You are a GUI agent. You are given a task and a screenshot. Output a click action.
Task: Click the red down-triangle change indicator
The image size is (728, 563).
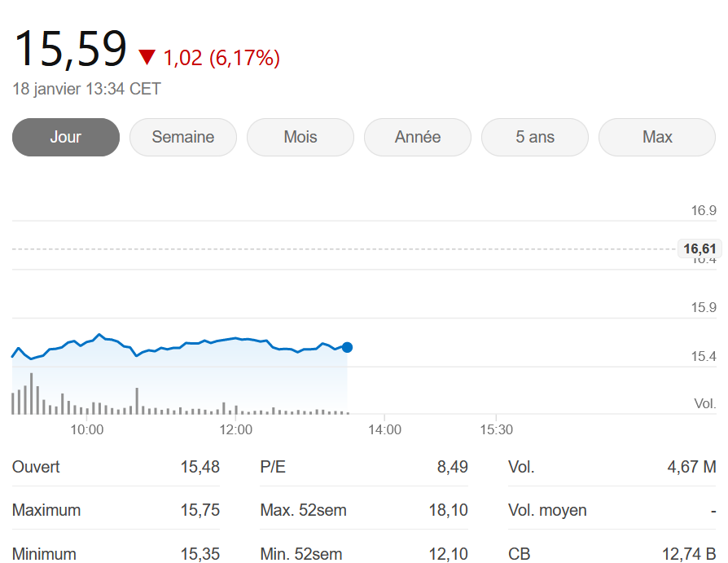click(x=147, y=57)
